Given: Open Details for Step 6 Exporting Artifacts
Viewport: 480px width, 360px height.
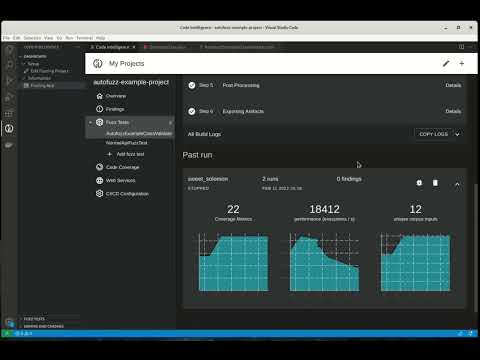Looking at the screenshot, I should 453,111.
